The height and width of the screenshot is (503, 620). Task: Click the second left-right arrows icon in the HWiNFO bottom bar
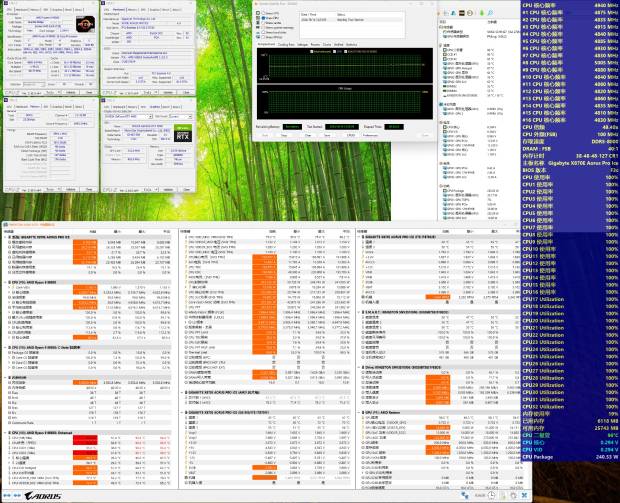(x=17, y=495)
